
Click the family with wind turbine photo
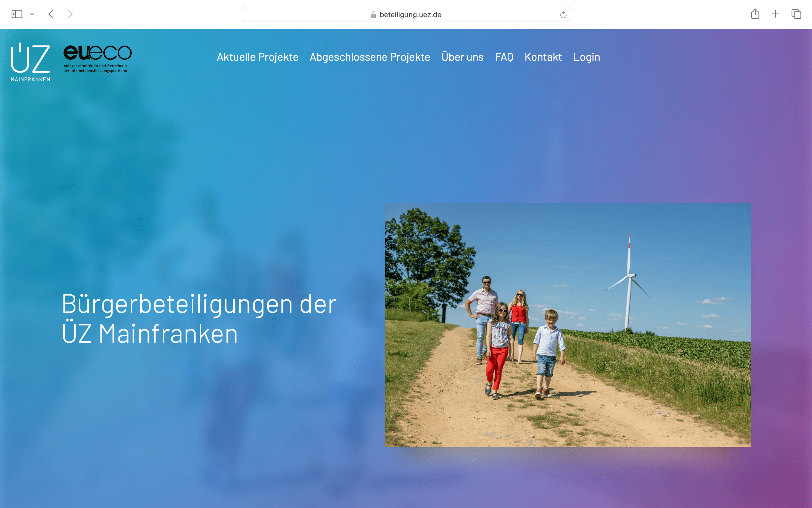568,324
